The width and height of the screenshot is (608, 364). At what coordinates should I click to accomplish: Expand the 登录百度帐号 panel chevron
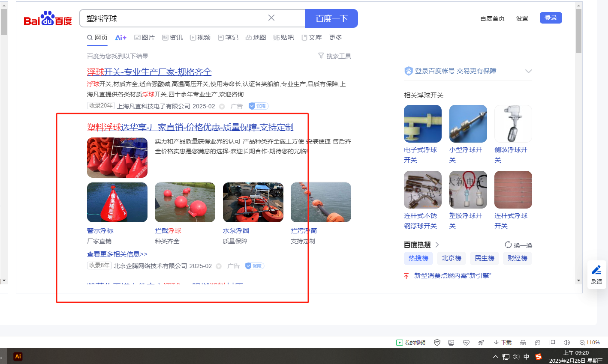click(x=528, y=71)
